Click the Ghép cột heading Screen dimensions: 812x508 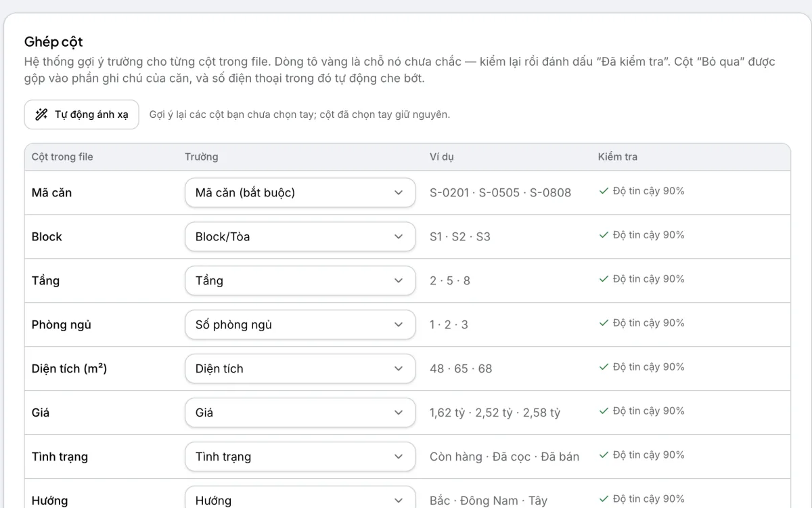(x=53, y=42)
